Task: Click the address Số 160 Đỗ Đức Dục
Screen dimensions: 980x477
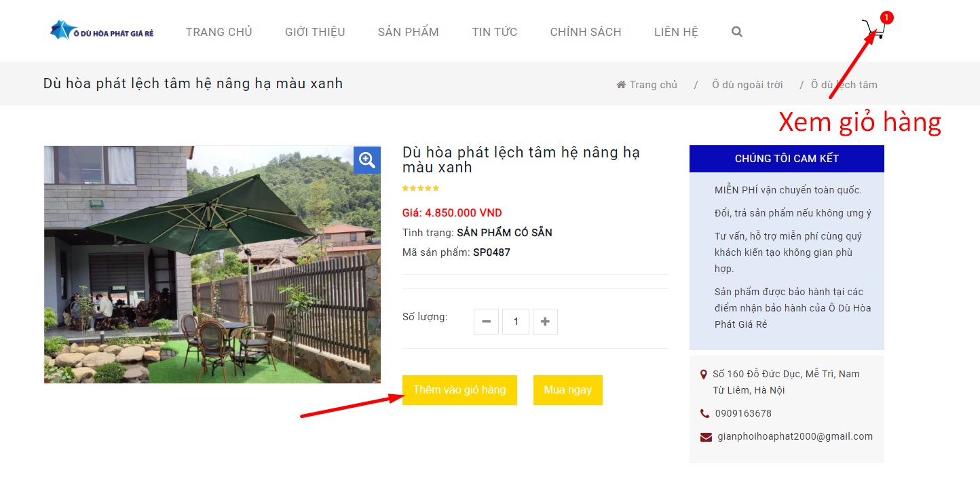Action: click(x=786, y=382)
